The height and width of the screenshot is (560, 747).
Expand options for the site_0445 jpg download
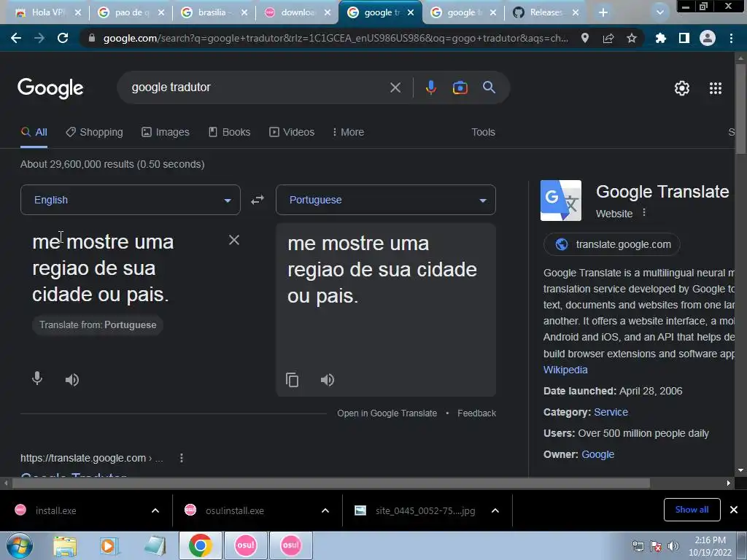point(495,510)
